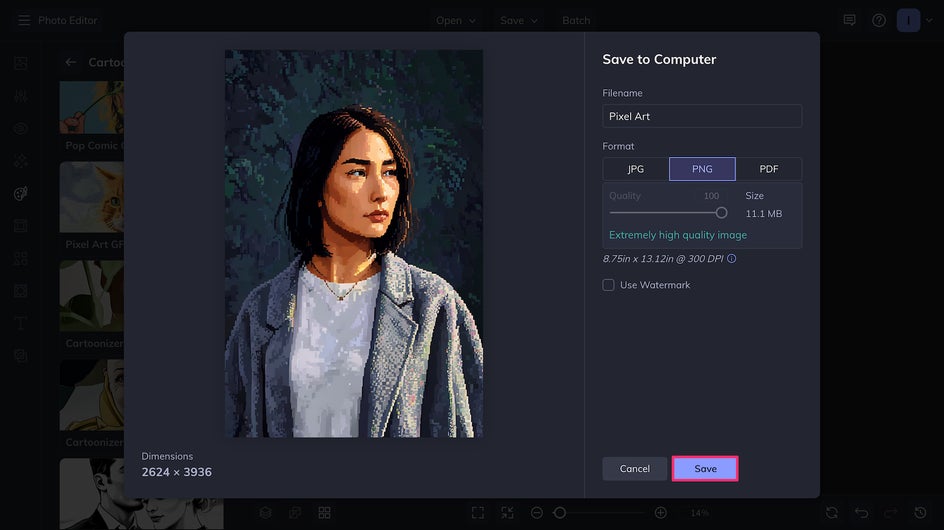Click the DPI info icon
The width and height of the screenshot is (944, 530).
point(731,258)
